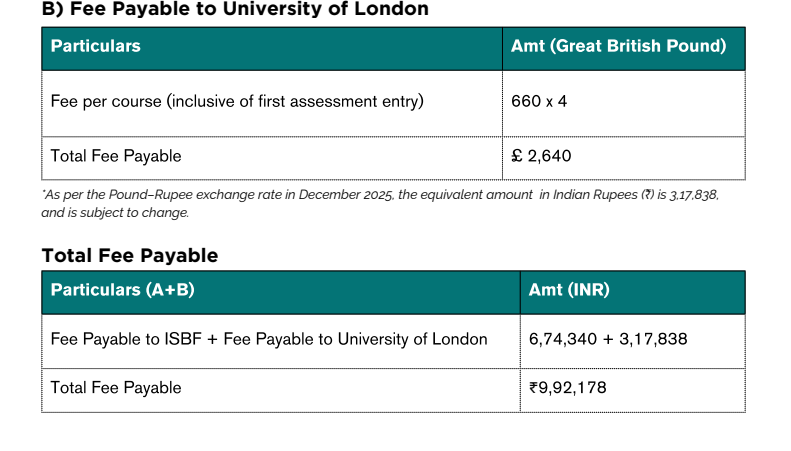The width and height of the screenshot is (791, 451).
Task: Select the '6,74,340 + 3,17,838' sum cell
Action: point(608,339)
